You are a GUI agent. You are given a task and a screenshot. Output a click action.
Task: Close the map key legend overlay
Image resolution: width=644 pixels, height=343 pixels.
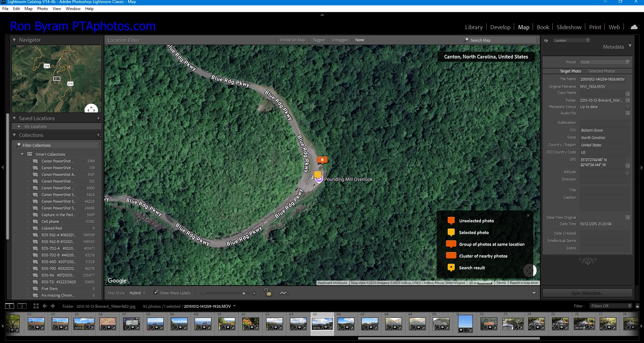(x=528, y=215)
